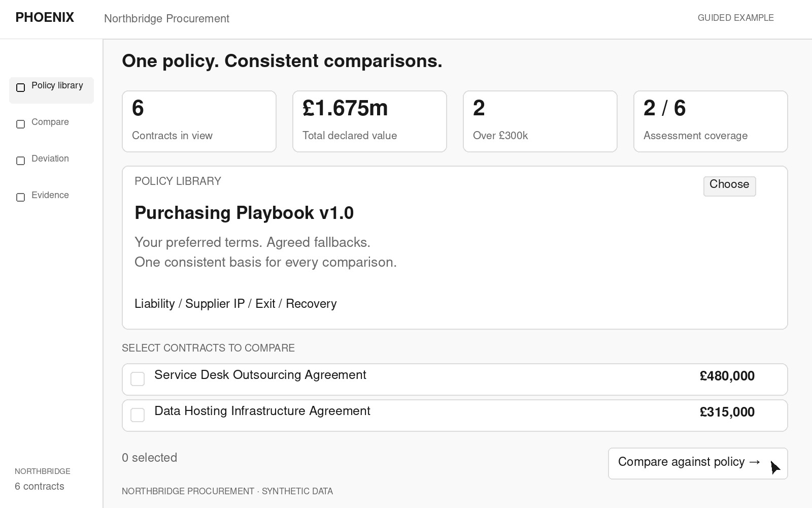
Task: Click the Liability / Supplier IP / Exit / Recovery line
Action: tap(235, 304)
